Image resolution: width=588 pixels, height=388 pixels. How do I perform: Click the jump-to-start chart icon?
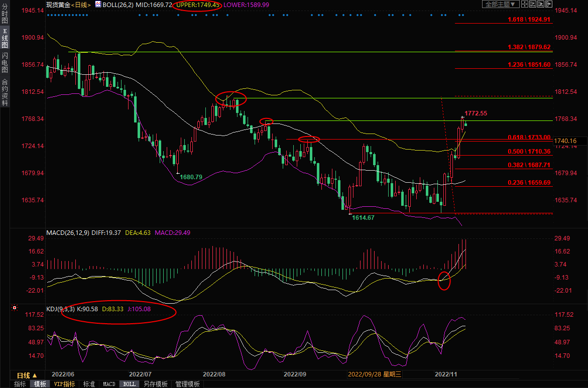tap(533, 4)
